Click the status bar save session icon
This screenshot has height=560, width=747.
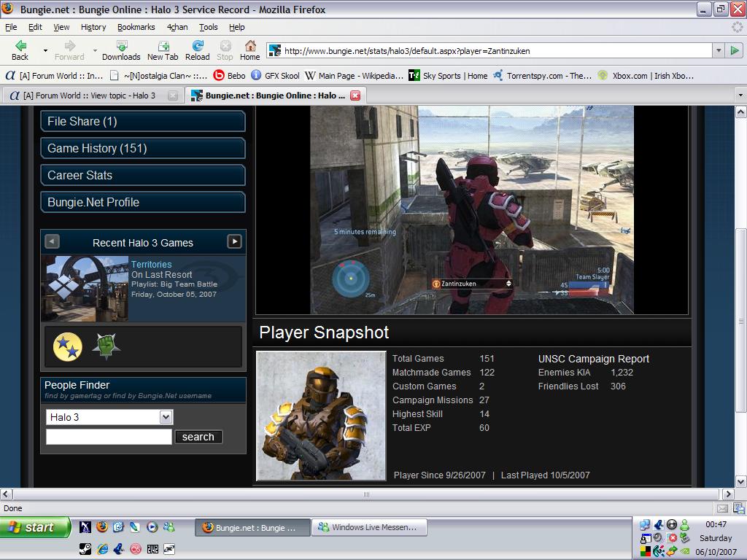(739, 508)
